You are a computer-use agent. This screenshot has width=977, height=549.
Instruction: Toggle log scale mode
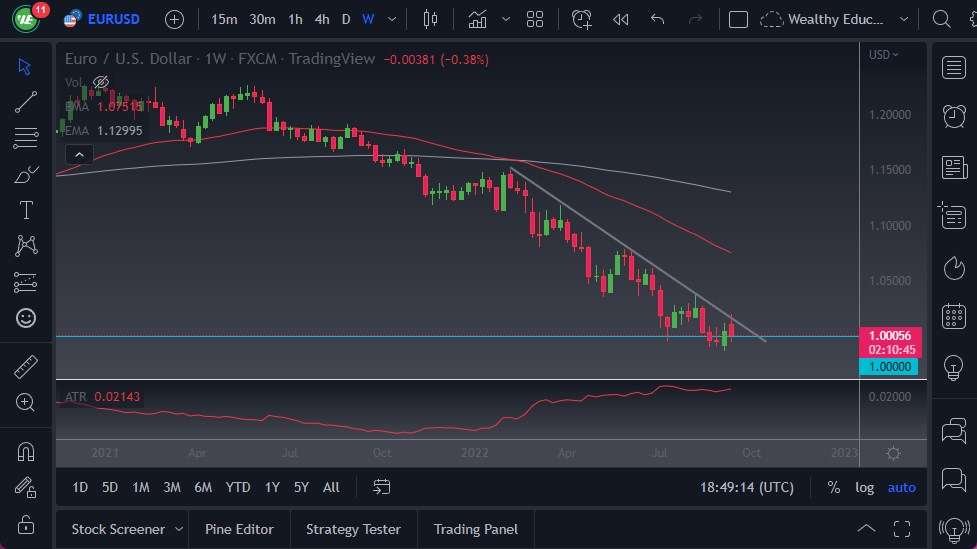(x=864, y=487)
